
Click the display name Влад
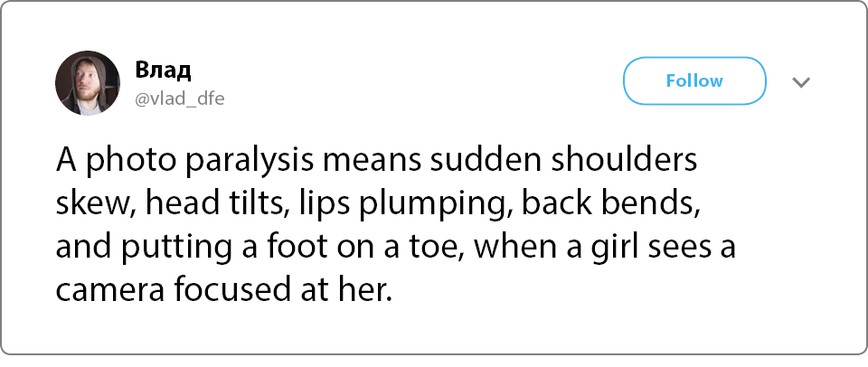pos(164,71)
